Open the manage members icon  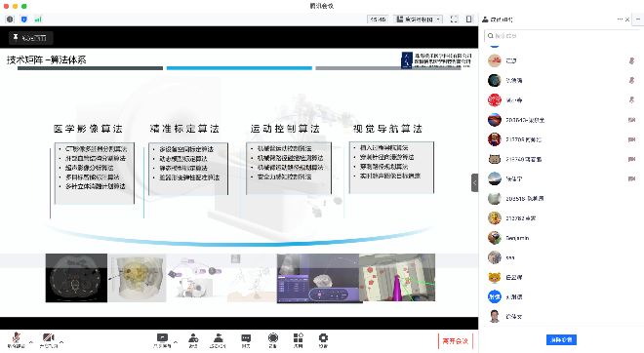219,340
